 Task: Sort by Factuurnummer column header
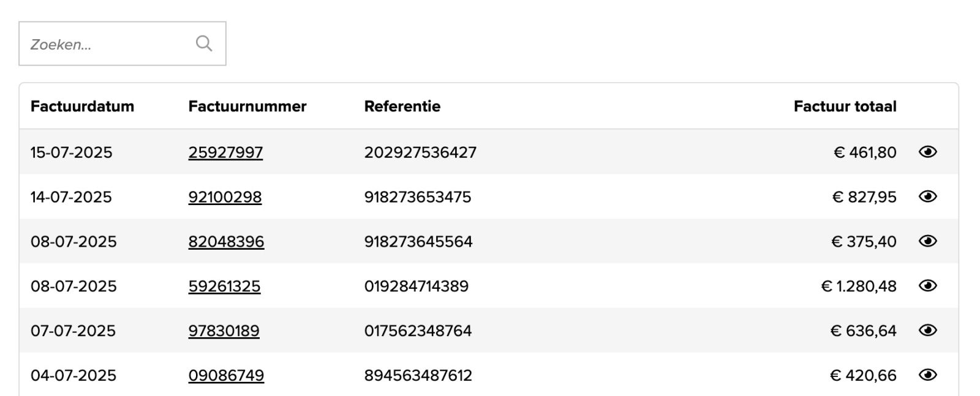247,106
